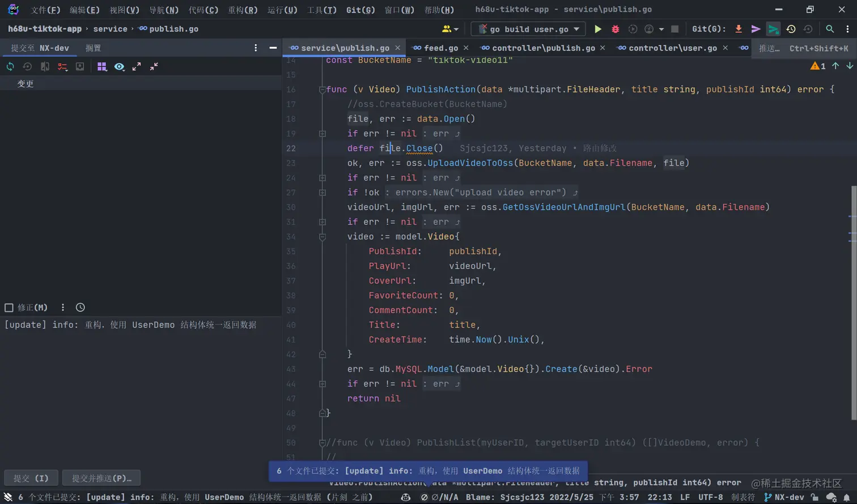
Task: Open Search Everywhere magnifier
Action: 830,29
